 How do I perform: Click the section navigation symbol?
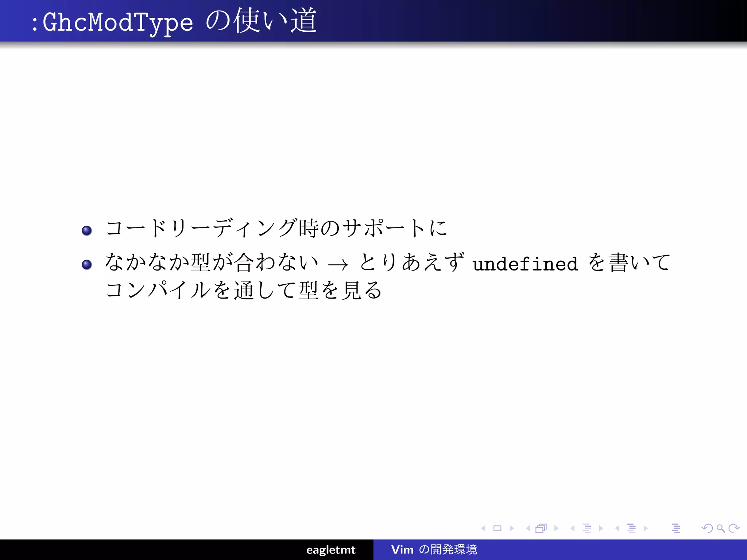(632, 528)
